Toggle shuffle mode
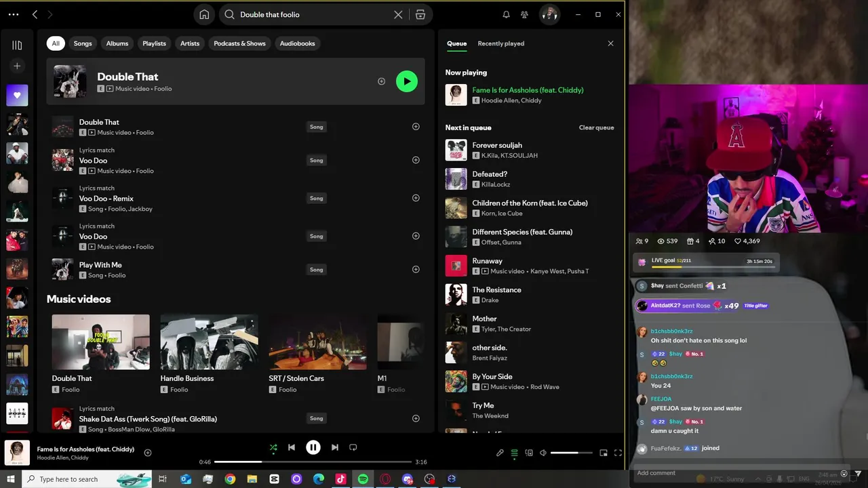868x488 pixels. click(x=273, y=447)
